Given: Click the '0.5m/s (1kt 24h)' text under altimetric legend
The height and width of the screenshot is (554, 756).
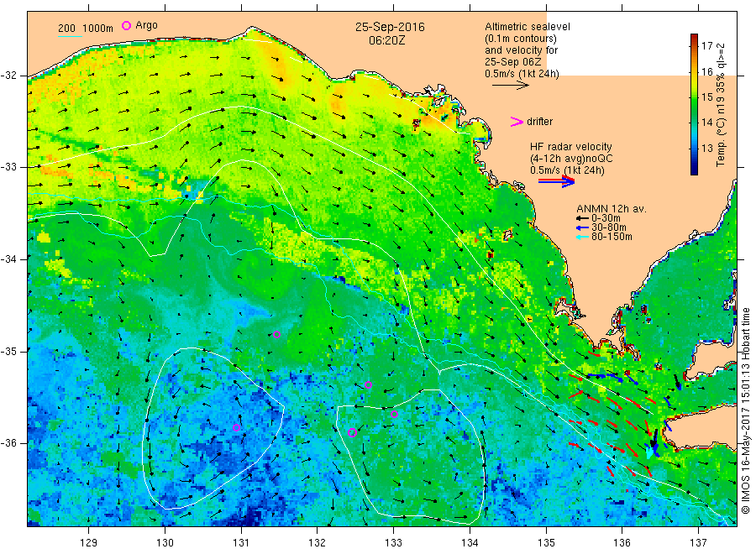Looking at the screenshot, I should 522,74.
